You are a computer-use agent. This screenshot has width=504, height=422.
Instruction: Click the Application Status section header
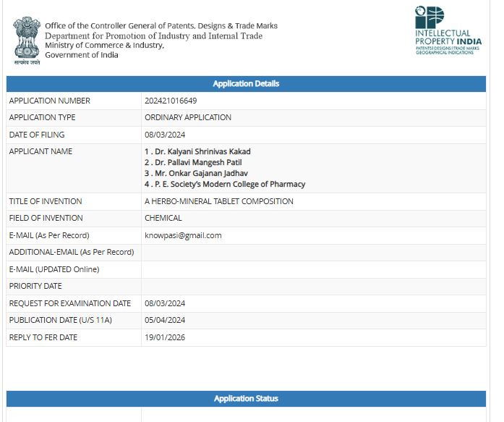coord(246,399)
